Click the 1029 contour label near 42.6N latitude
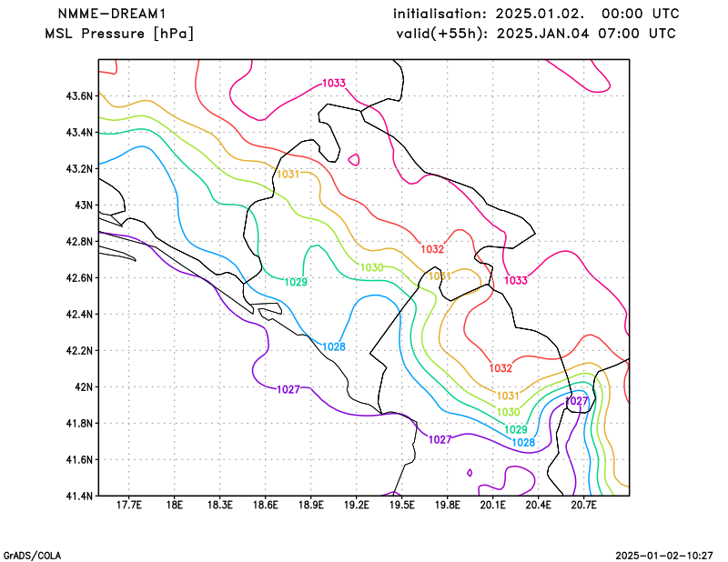728x562 pixels. (x=296, y=282)
